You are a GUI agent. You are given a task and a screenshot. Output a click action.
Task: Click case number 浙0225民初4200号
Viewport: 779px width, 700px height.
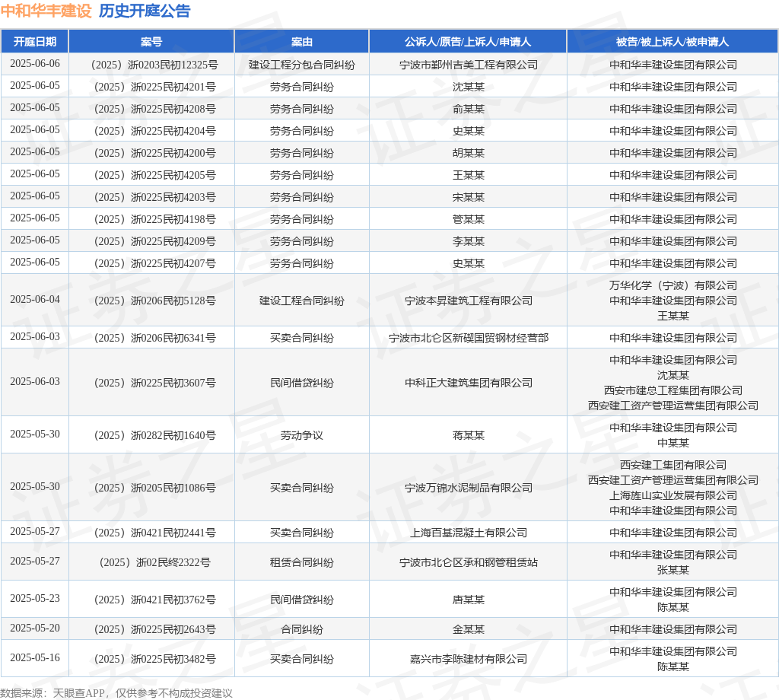[154, 153]
